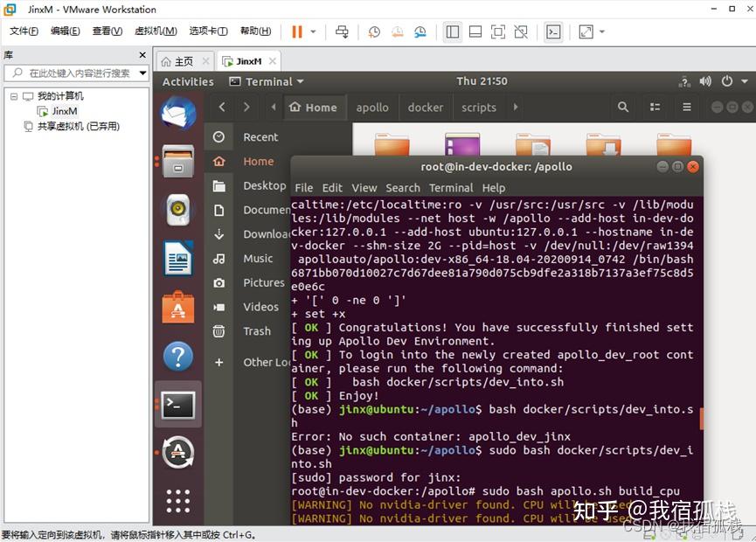Open the Terminal application menu in the top bar

(267, 81)
